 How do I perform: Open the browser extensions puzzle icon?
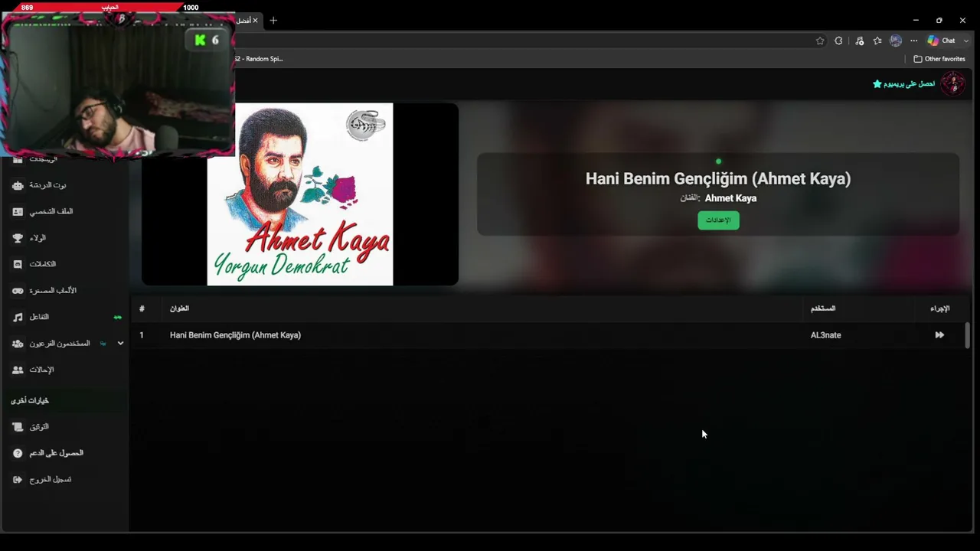[838, 41]
